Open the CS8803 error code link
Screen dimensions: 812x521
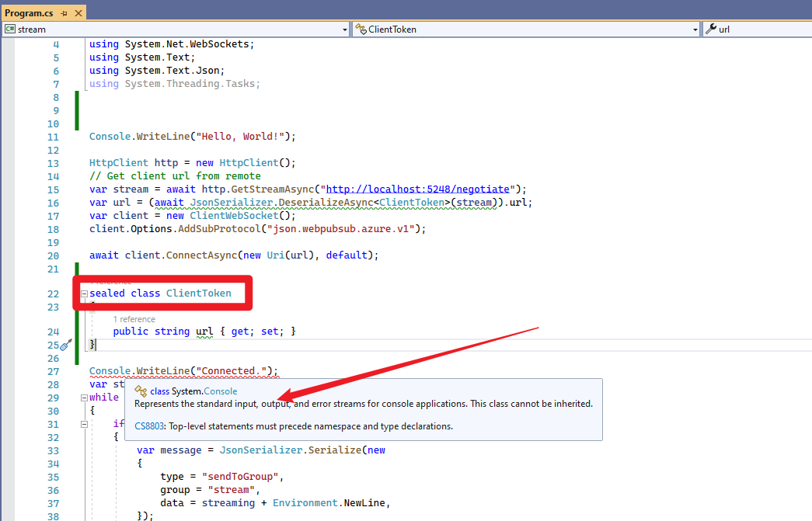coord(149,426)
